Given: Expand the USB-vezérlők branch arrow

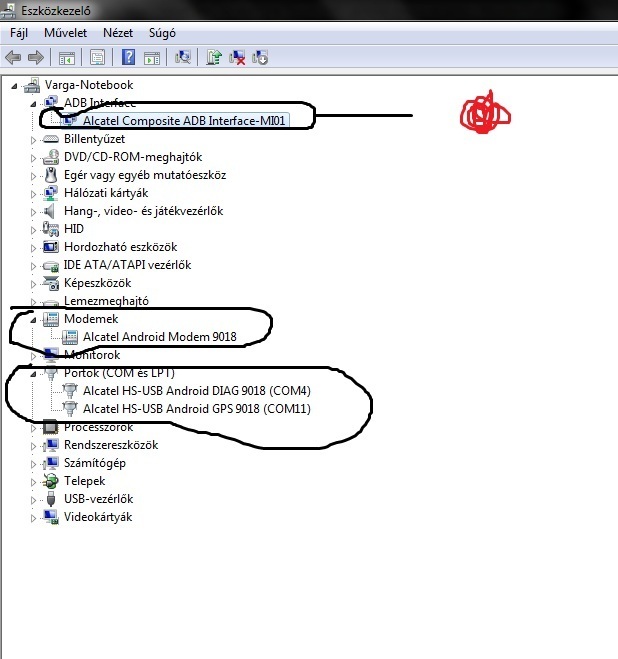Looking at the screenshot, I should [x=33, y=500].
